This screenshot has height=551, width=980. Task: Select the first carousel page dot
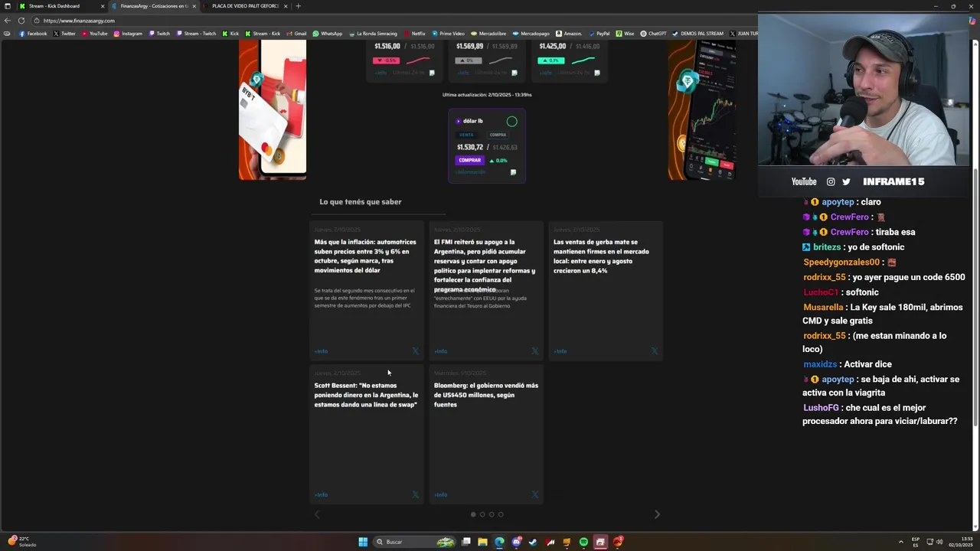click(473, 514)
